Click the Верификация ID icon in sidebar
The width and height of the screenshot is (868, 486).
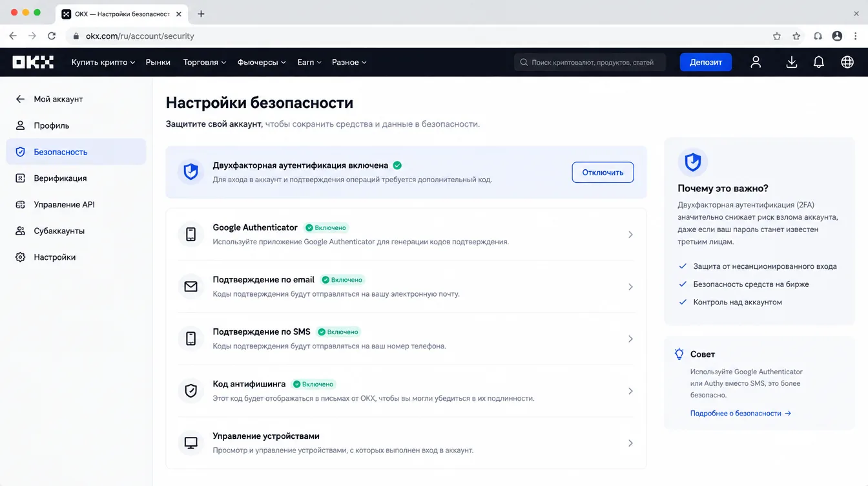point(21,178)
